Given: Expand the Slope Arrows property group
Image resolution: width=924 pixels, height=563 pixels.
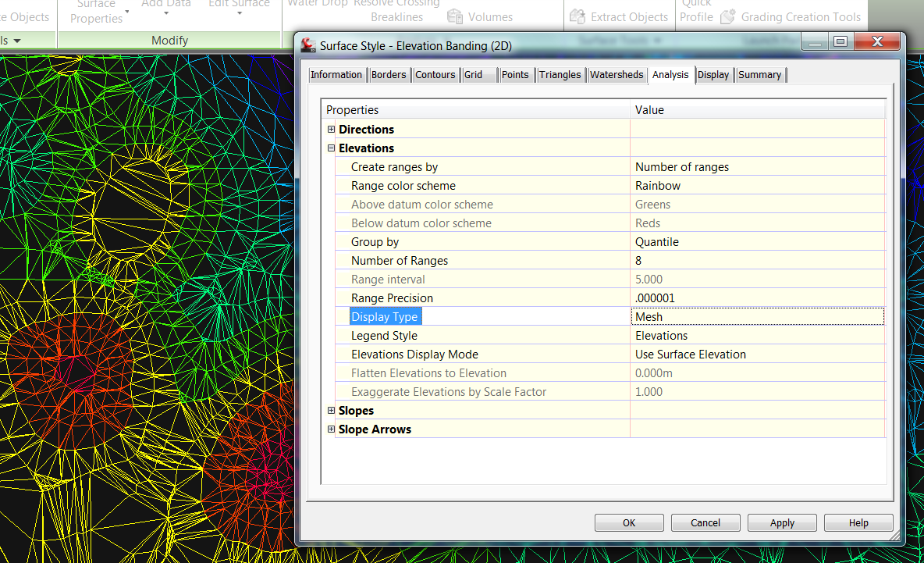Looking at the screenshot, I should (331, 429).
